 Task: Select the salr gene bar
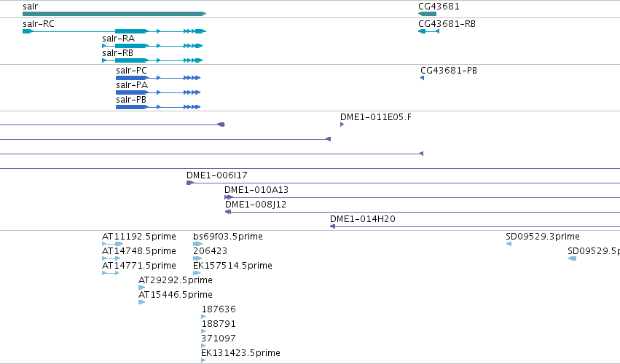114,14
